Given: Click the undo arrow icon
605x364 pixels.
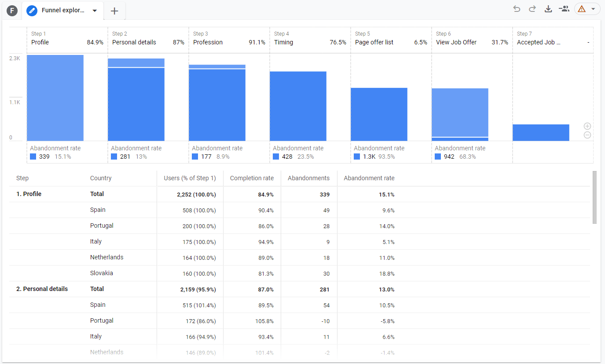Looking at the screenshot, I should tap(517, 9).
